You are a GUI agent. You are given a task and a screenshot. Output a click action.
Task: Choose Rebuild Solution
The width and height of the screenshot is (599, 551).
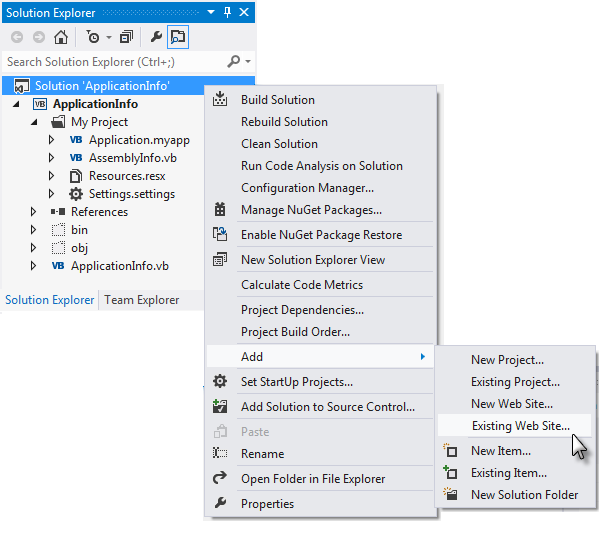(x=284, y=122)
